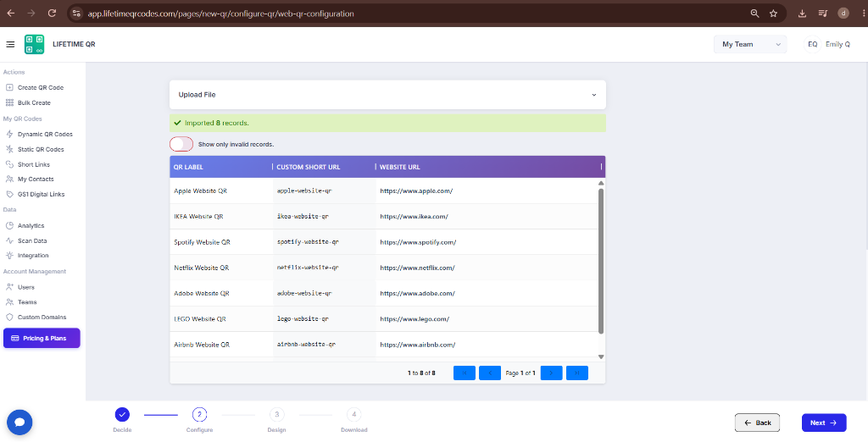Image resolution: width=868 pixels, height=442 pixels.
Task: Sort by CUSTOM SHORT URL column header
Action: click(324, 167)
